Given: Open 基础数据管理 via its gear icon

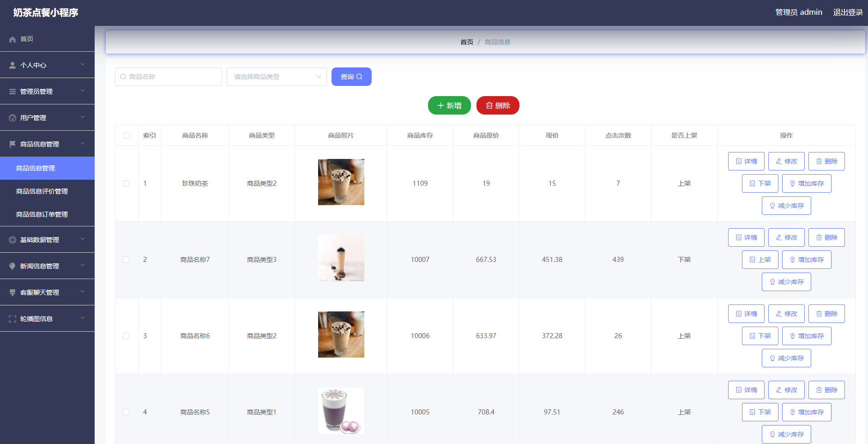Looking at the screenshot, I should (12, 239).
